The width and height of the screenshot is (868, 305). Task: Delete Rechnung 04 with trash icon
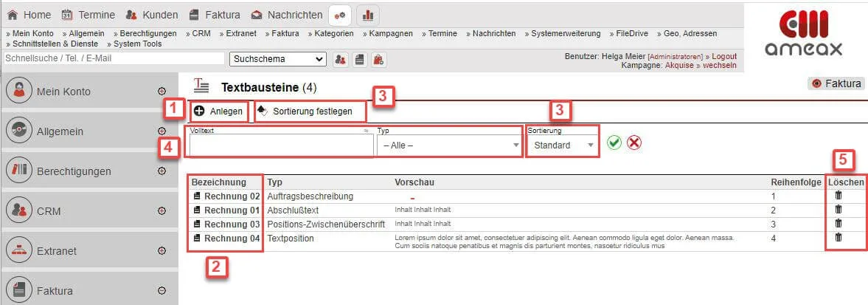[838, 238]
